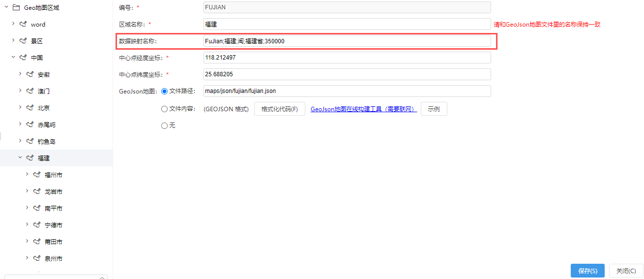Click the 中心点纬度坐标 input field
Screen dimensions: 644x279
tap(347, 74)
